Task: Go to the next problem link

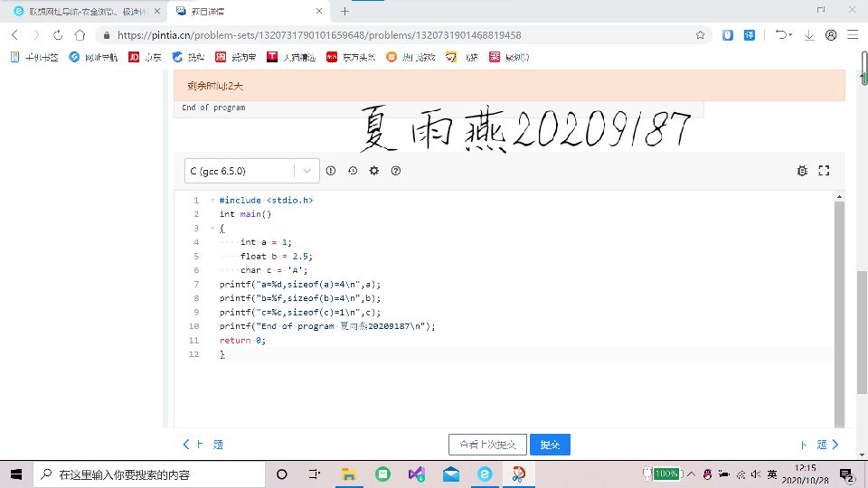Action: tap(819, 445)
